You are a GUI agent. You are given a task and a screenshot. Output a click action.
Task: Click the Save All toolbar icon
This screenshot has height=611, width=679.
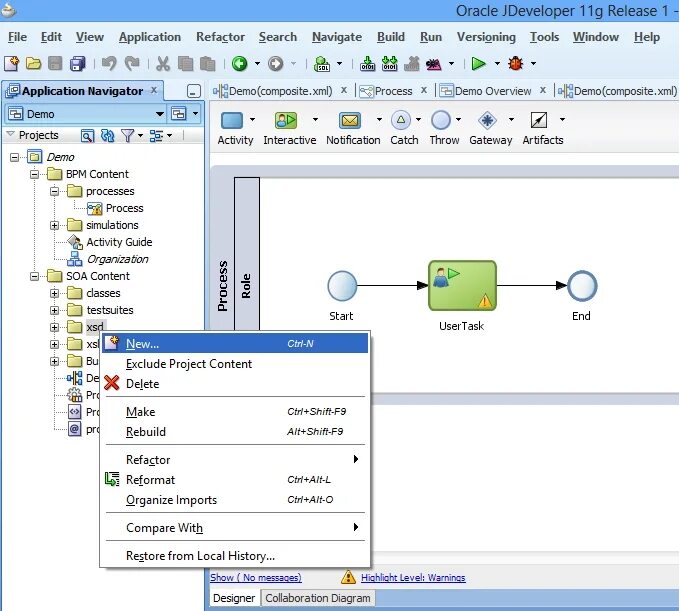[x=78, y=64]
